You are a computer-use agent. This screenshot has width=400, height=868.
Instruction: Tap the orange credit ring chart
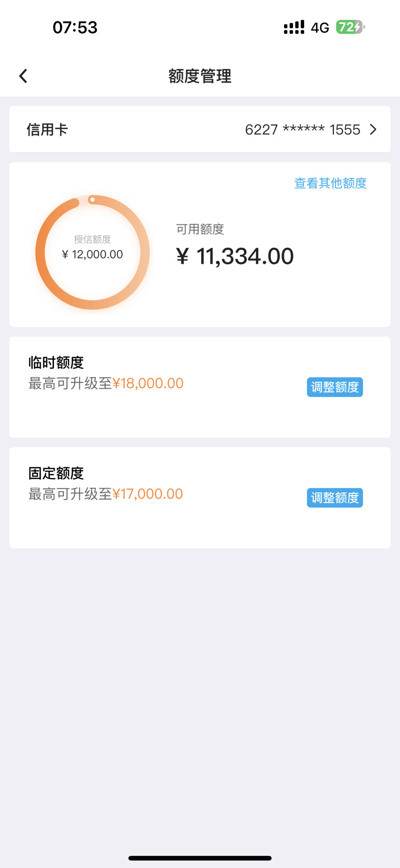tap(93, 252)
